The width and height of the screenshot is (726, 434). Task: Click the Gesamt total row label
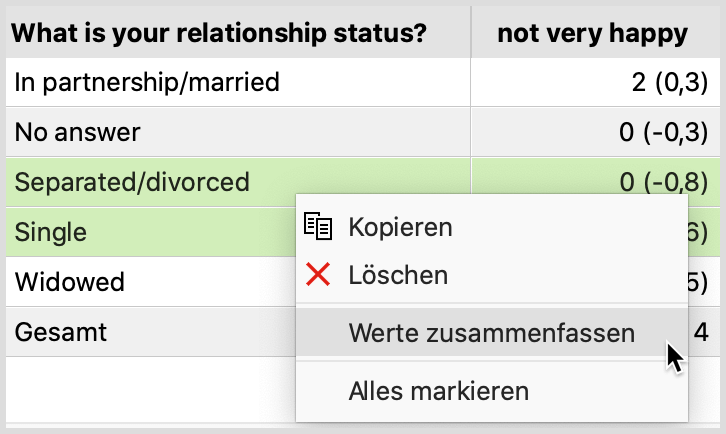point(61,332)
